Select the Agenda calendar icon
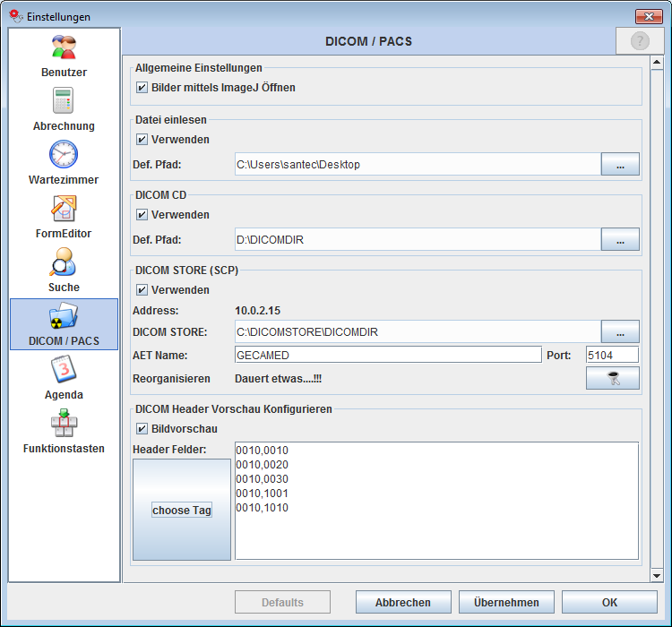Viewport: 672px width, 627px height. [x=64, y=370]
